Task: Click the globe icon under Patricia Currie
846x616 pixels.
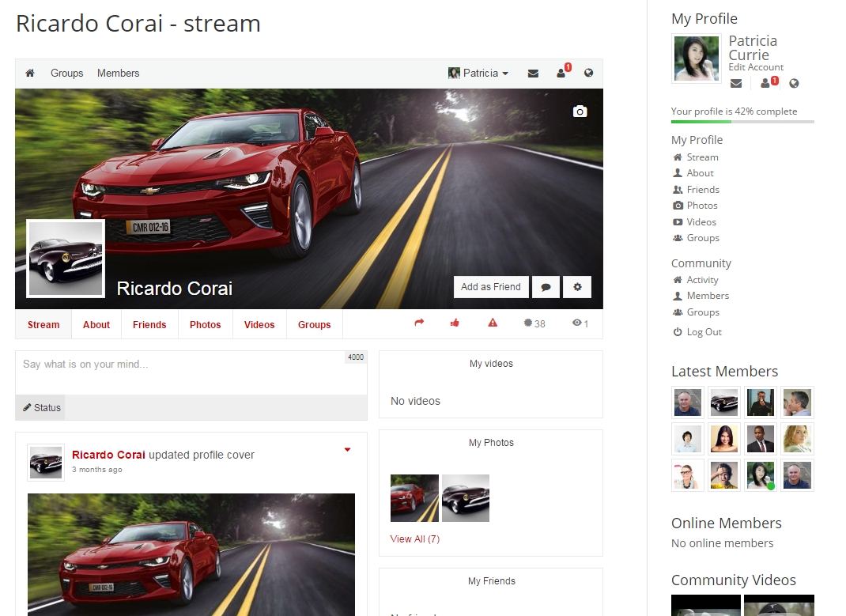Action: 794,83
